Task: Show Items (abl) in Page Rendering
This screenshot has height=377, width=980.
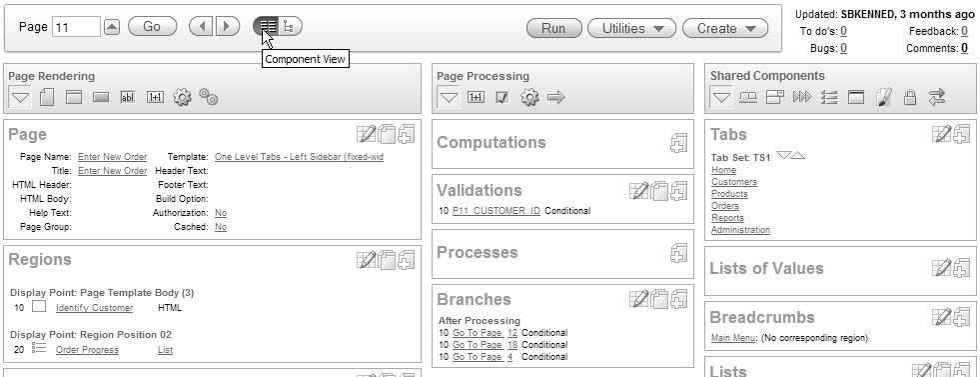Action: (x=128, y=98)
